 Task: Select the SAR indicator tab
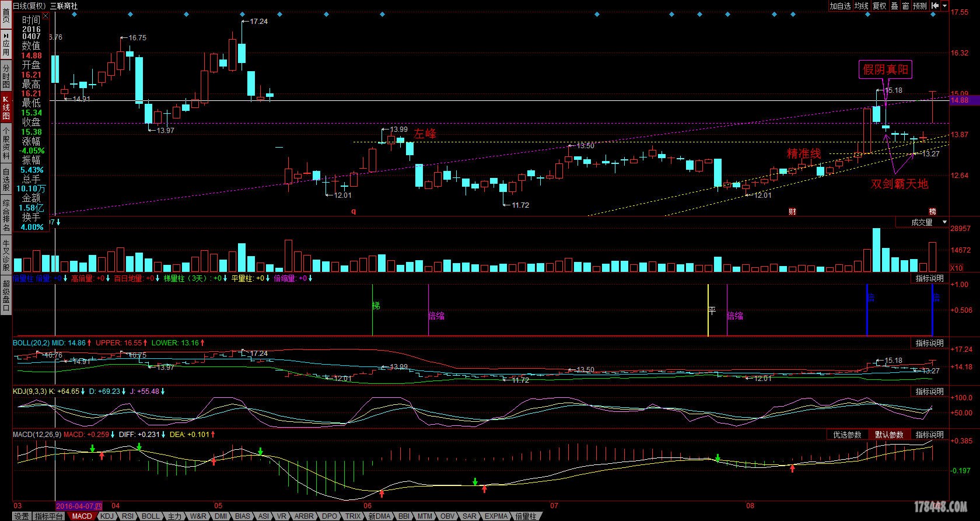click(x=470, y=516)
